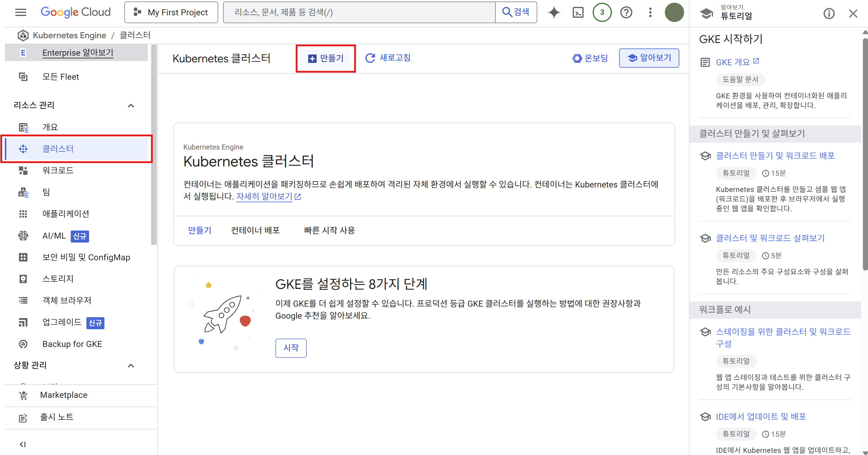Image resolution: width=868 pixels, height=455 pixels.
Task: Switch to 빠른 시작 사용 tab
Action: (329, 231)
